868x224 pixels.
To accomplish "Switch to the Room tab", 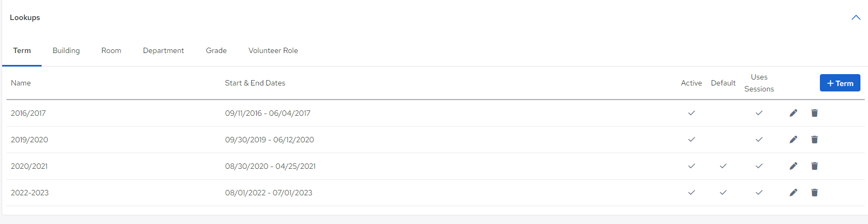I will [x=111, y=50].
